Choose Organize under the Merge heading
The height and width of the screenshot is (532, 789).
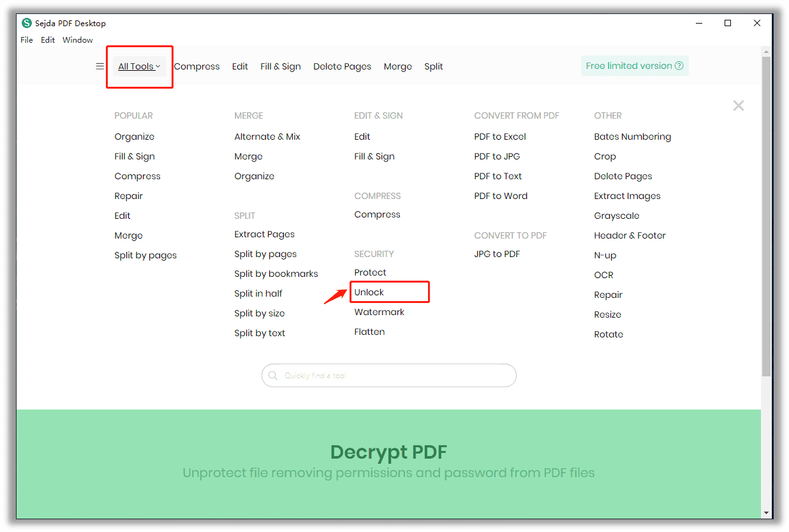254,176
